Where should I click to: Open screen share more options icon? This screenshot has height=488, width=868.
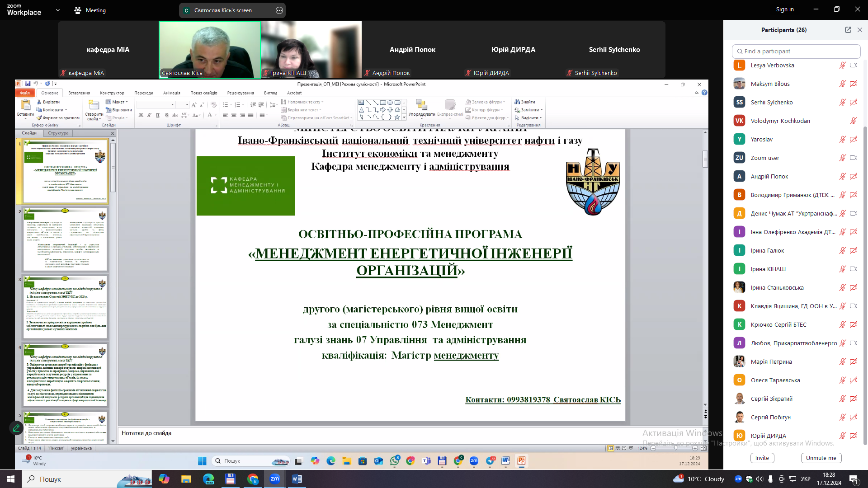coord(279,10)
